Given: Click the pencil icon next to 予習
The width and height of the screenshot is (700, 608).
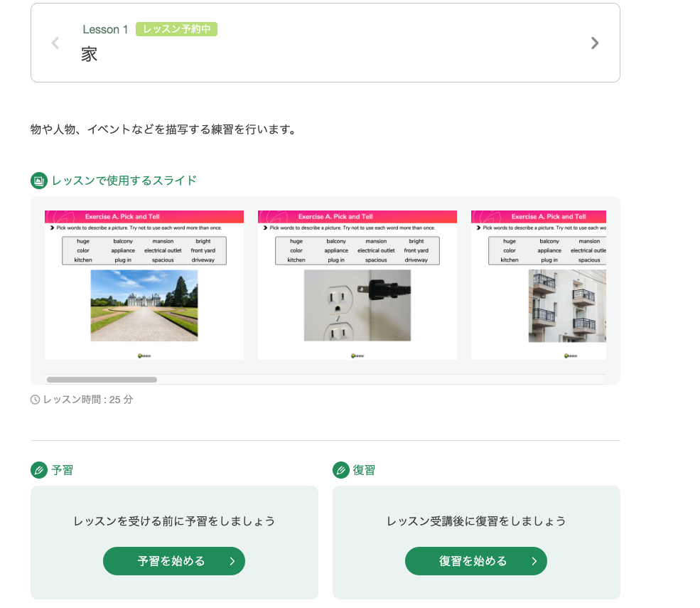Looking at the screenshot, I should click(x=39, y=470).
